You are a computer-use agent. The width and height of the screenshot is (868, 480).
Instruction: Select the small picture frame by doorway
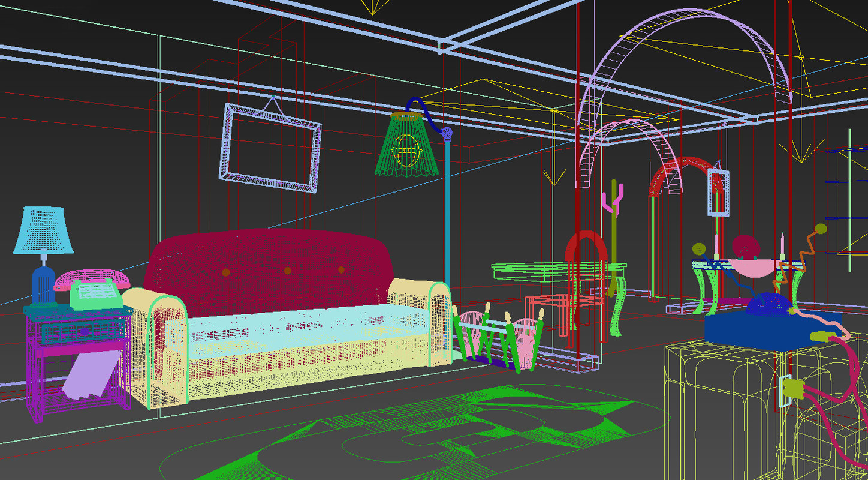pyautogui.click(x=718, y=192)
